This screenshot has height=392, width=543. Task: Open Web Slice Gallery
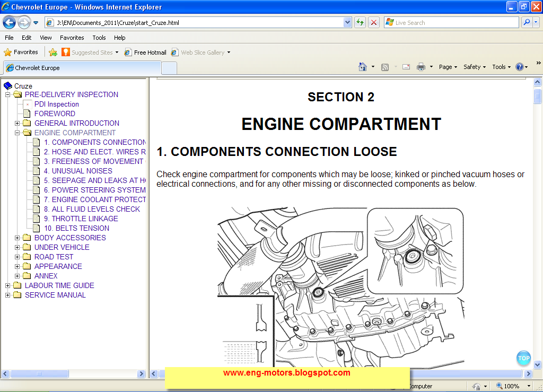tap(201, 53)
